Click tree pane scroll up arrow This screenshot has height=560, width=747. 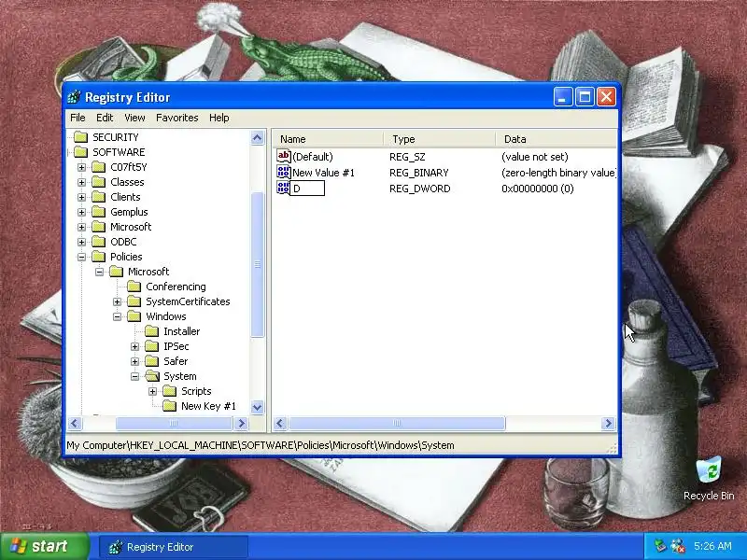[258, 138]
